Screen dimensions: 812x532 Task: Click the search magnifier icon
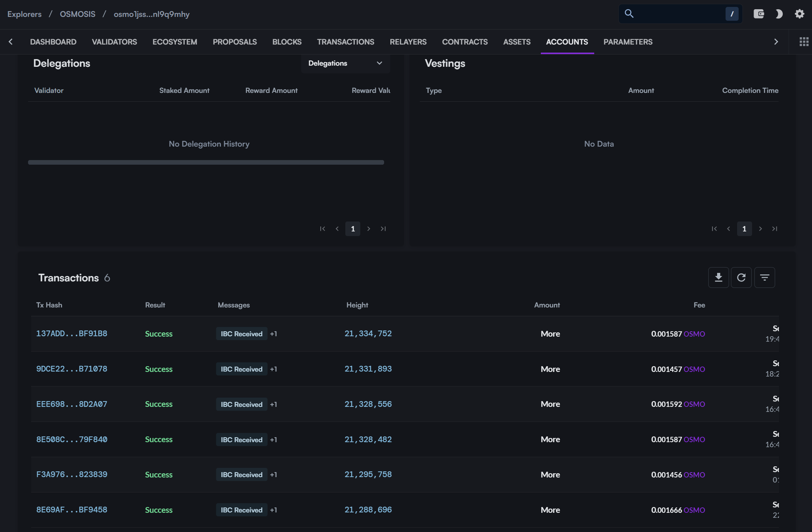(x=629, y=14)
